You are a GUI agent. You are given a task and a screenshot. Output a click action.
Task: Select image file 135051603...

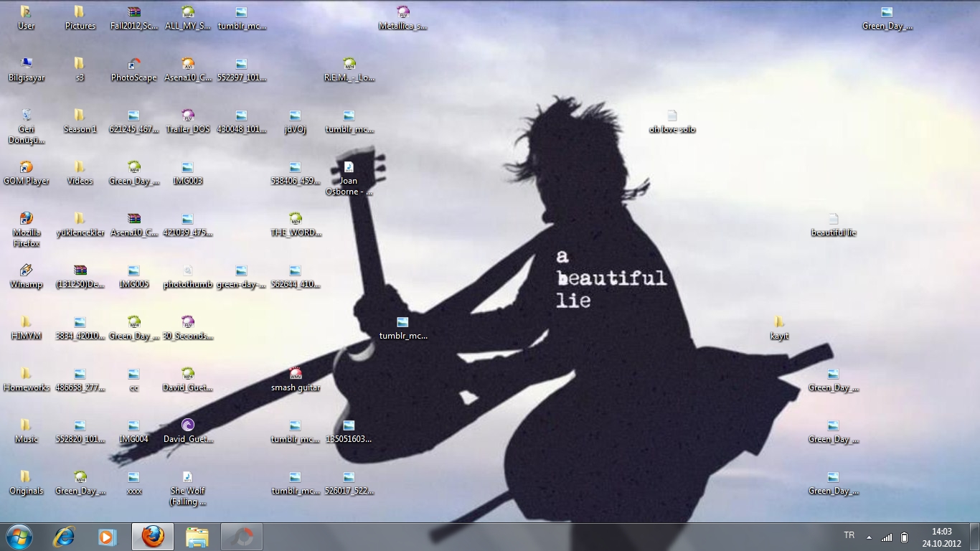click(x=349, y=431)
